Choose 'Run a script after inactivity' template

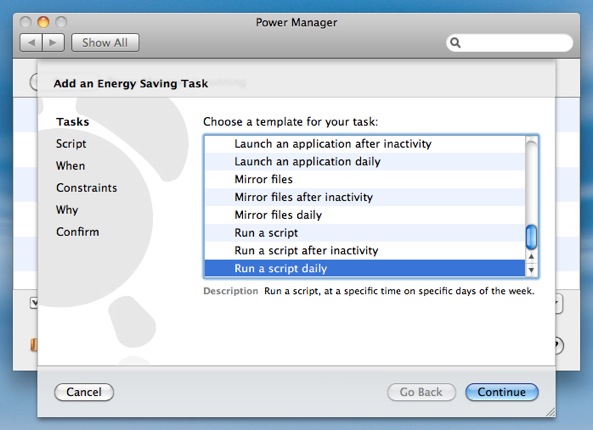click(x=365, y=250)
